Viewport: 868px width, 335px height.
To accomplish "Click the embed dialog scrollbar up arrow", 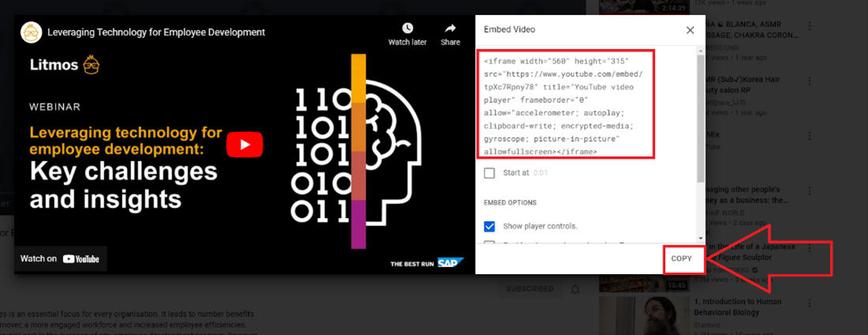I will 701,51.
